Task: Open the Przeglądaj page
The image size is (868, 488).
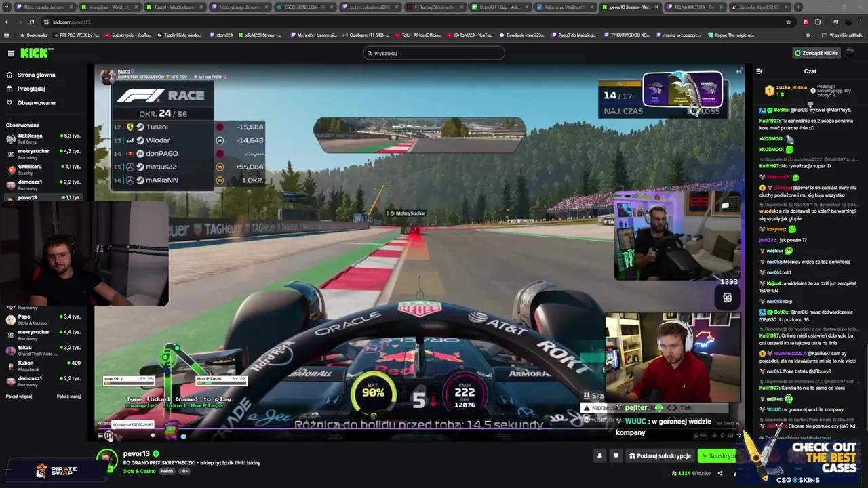Action: click(31, 89)
